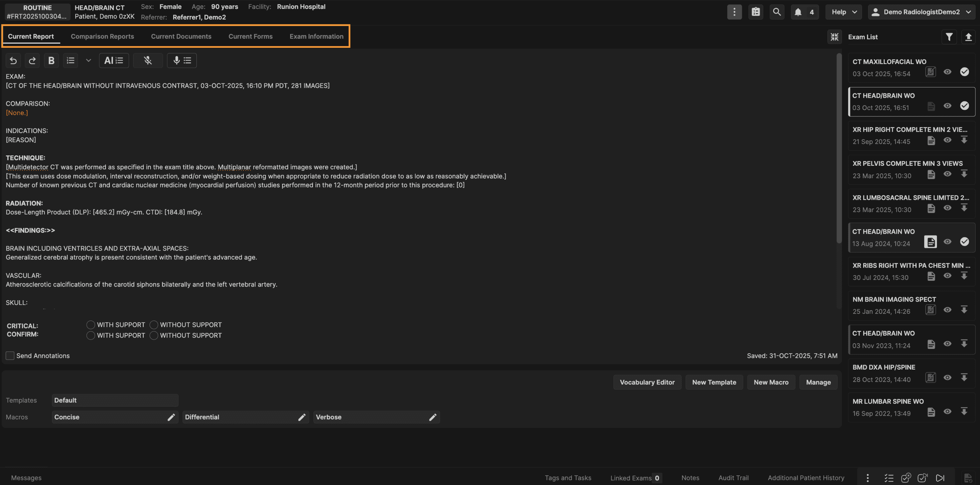Click the Exam List upload arrow icon
Screen dimensions: 980x485
pos(968,37)
